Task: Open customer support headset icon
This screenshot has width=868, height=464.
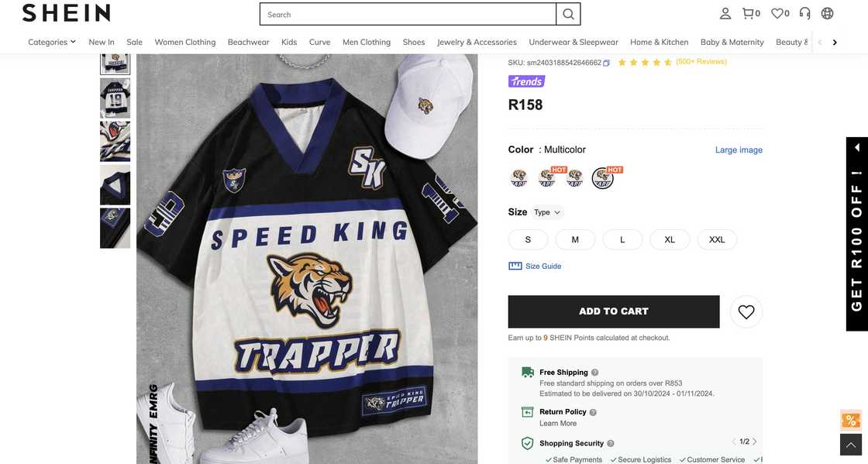Action: (x=805, y=13)
